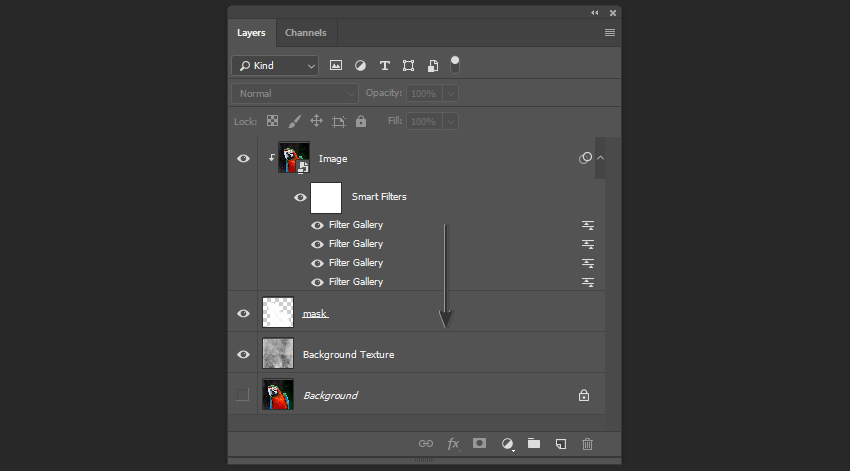850x471 pixels.
Task: Filter layers by shape layer icon
Action: [x=408, y=66]
